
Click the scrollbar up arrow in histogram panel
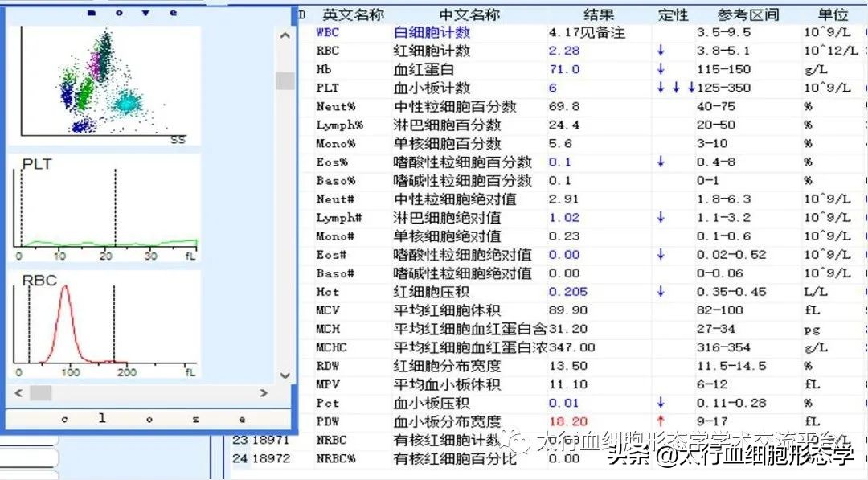point(283,35)
